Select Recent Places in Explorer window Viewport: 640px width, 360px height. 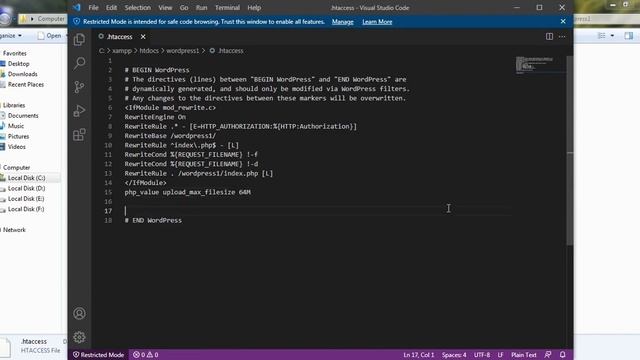[x=26, y=84]
